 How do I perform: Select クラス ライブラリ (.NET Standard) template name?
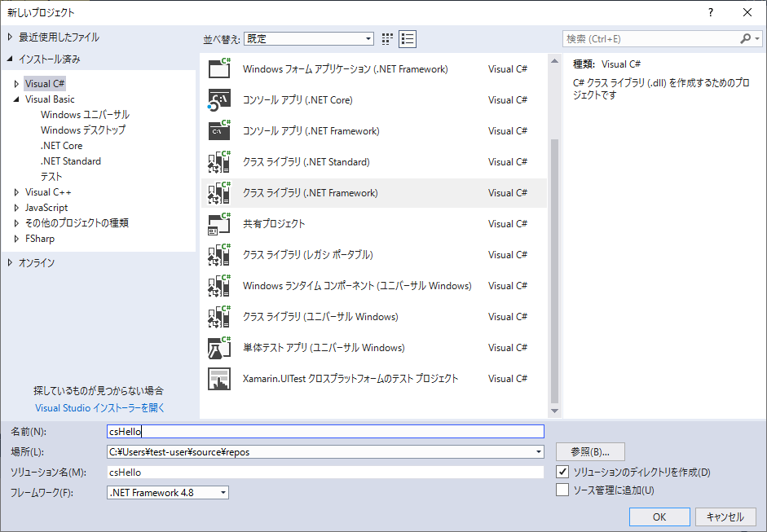(x=306, y=162)
